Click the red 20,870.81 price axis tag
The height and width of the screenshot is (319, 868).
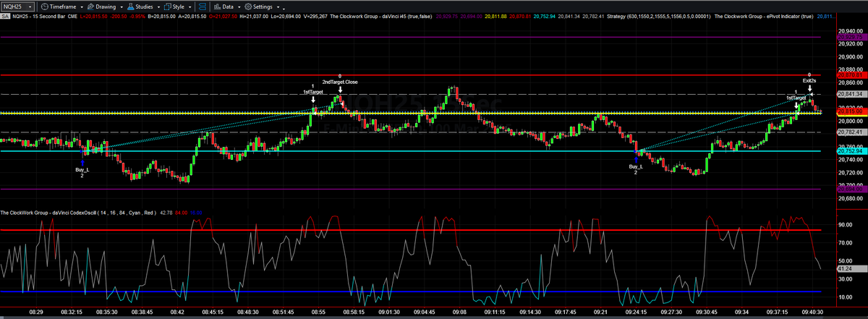(x=851, y=75)
